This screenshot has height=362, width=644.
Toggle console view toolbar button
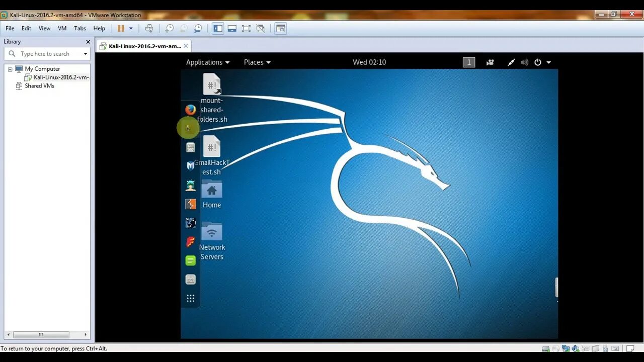(x=281, y=29)
